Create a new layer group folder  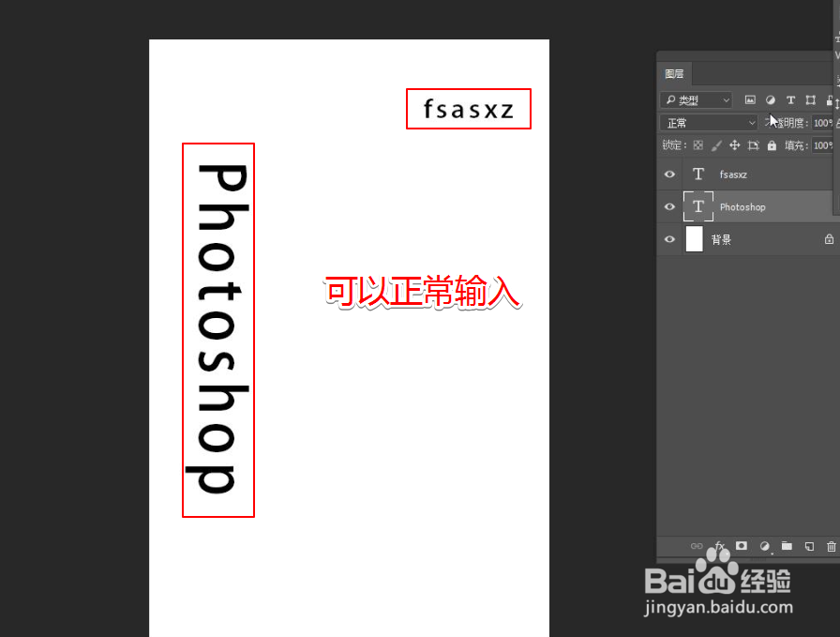787,546
